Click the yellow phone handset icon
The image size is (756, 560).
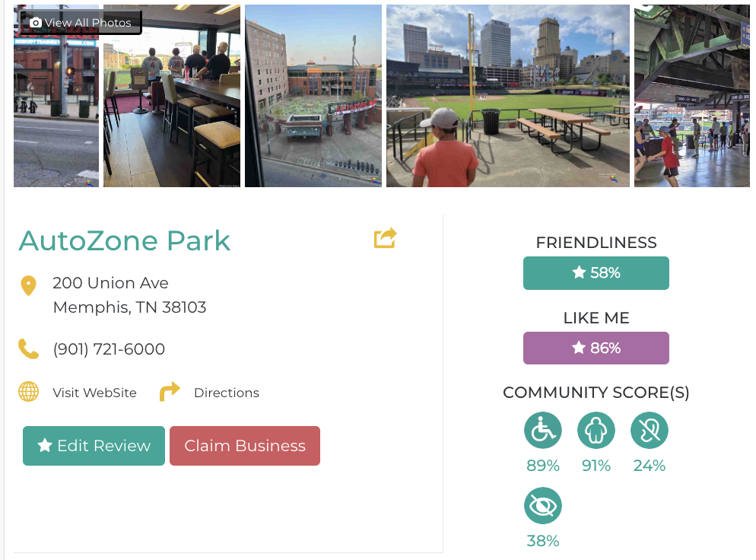point(28,348)
